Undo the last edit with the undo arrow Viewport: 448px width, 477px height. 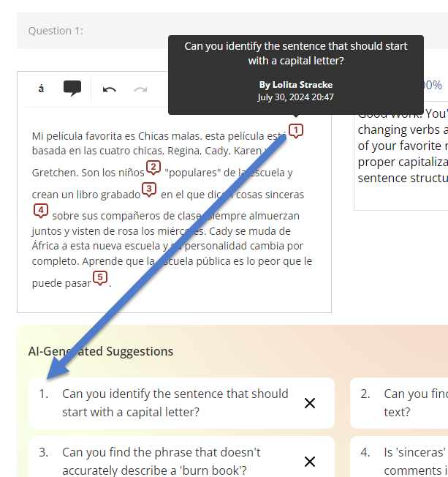[110, 89]
